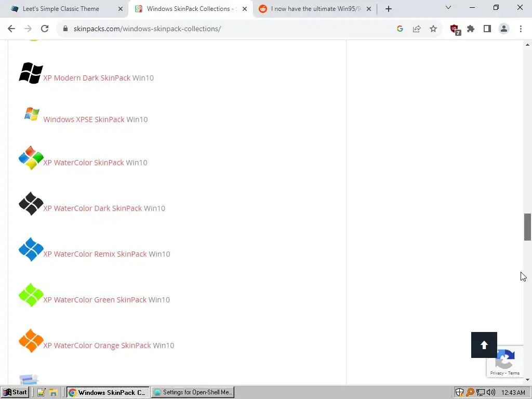Click the reCAPTCHA Terms link
Image resolution: width=532 pixels, height=399 pixels.
(514, 373)
